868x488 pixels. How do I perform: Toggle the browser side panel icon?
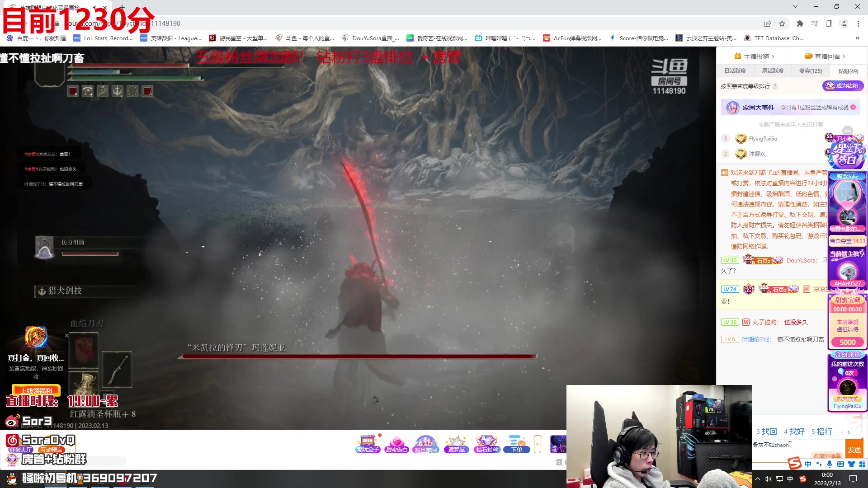829,23
